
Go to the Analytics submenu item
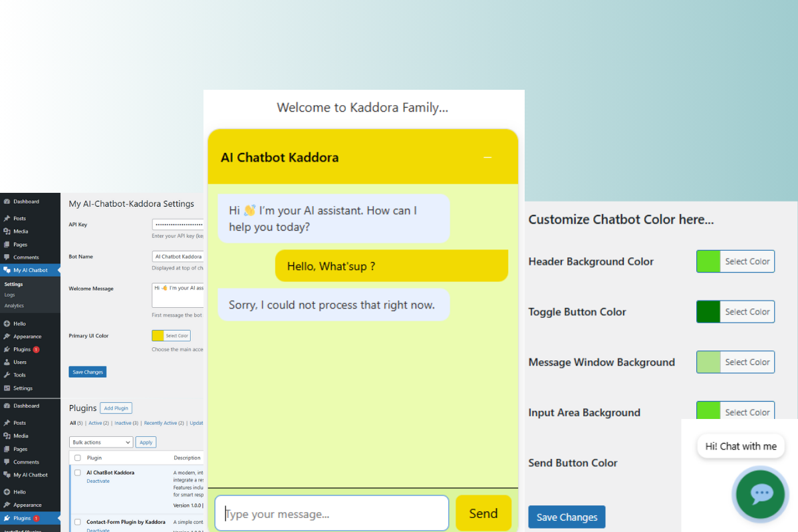[14, 306]
